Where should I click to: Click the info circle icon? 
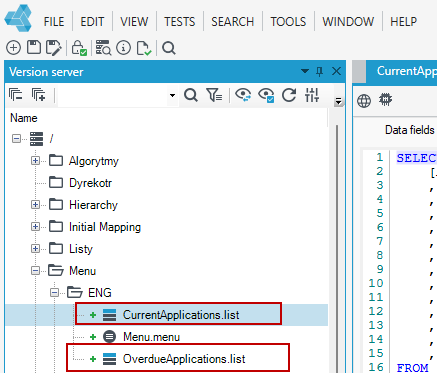(x=123, y=48)
